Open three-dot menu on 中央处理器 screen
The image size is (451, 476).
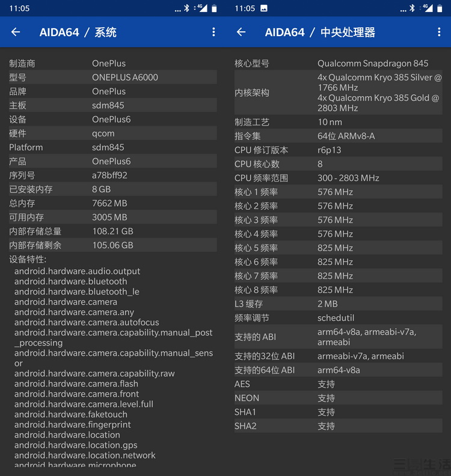click(439, 32)
